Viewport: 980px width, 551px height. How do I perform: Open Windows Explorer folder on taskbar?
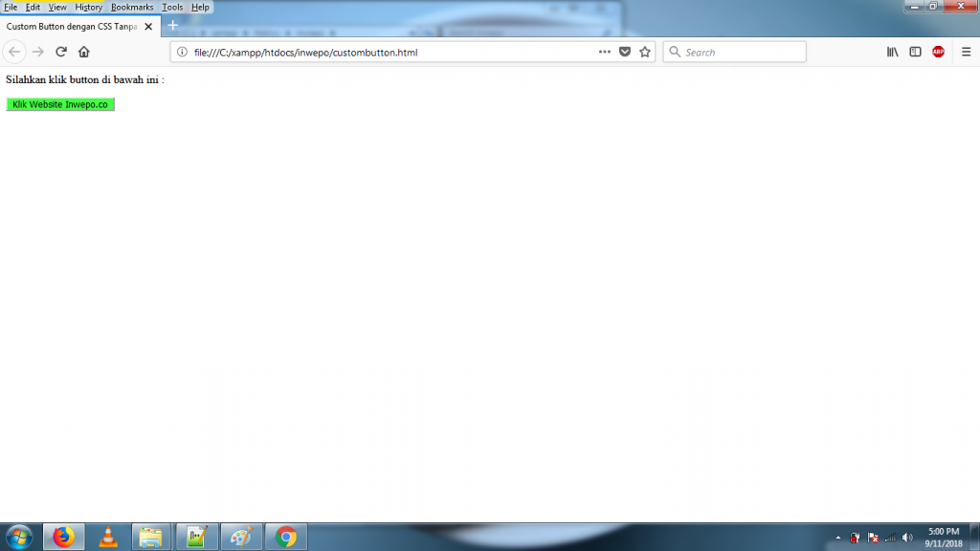(x=151, y=537)
